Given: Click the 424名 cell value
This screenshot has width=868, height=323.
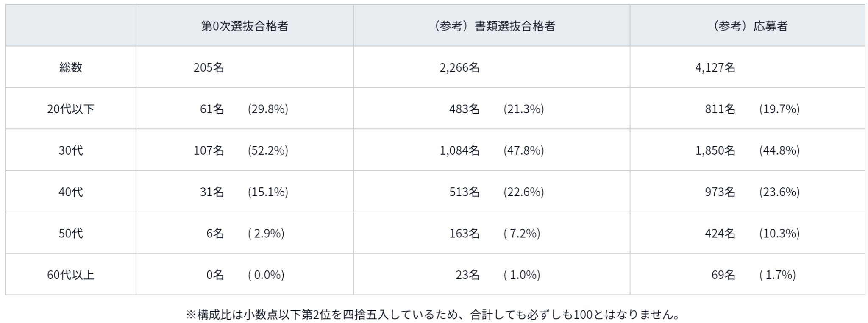Looking at the screenshot, I should pyautogui.click(x=720, y=234).
